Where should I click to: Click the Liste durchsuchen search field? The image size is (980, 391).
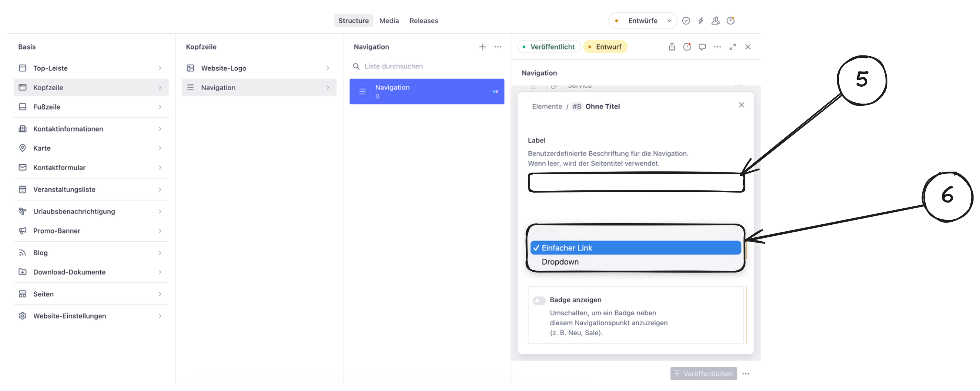click(427, 67)
